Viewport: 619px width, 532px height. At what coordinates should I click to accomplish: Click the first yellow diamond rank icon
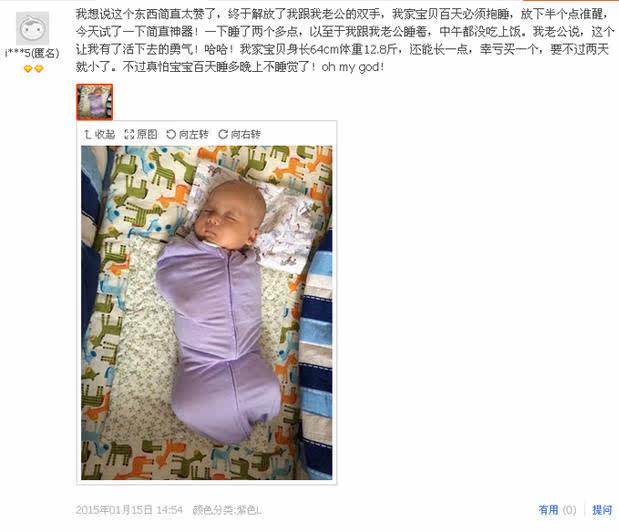coord(28,69)
